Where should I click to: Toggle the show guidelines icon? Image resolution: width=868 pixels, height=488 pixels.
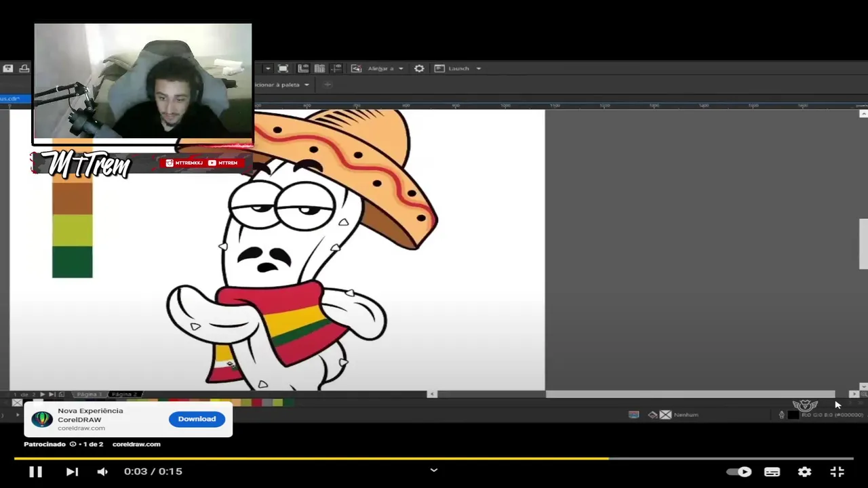pos(336,68)
